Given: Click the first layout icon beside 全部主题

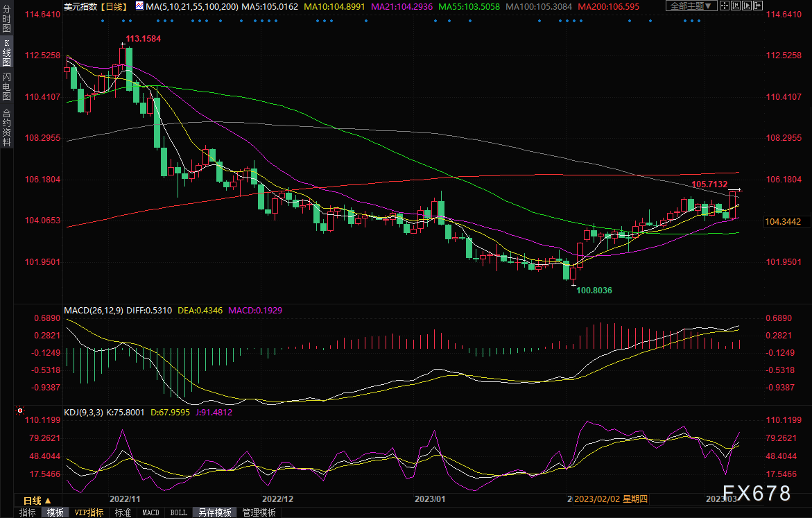Looking at the screenshot, I should coord(724,6).
